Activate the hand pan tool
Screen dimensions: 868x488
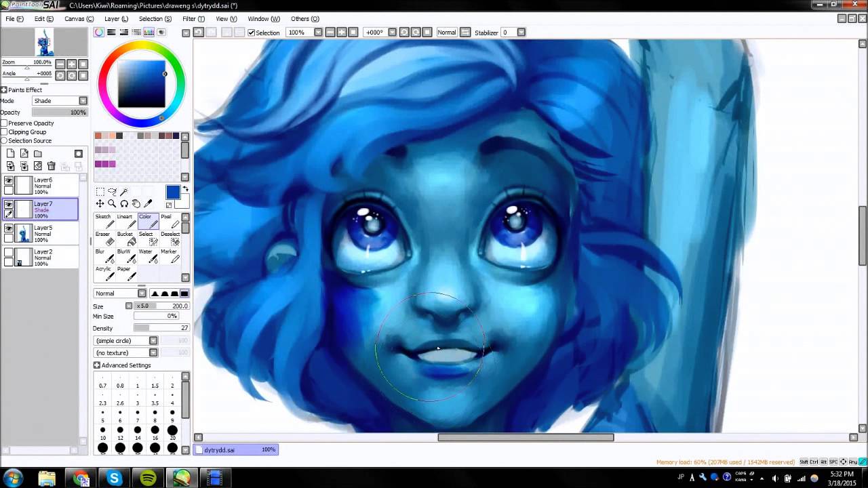[136, 203]
